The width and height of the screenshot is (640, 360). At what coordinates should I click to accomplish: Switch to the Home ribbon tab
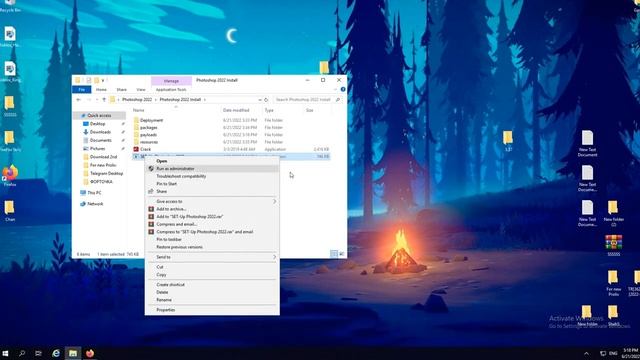click(x=101, y=89)
